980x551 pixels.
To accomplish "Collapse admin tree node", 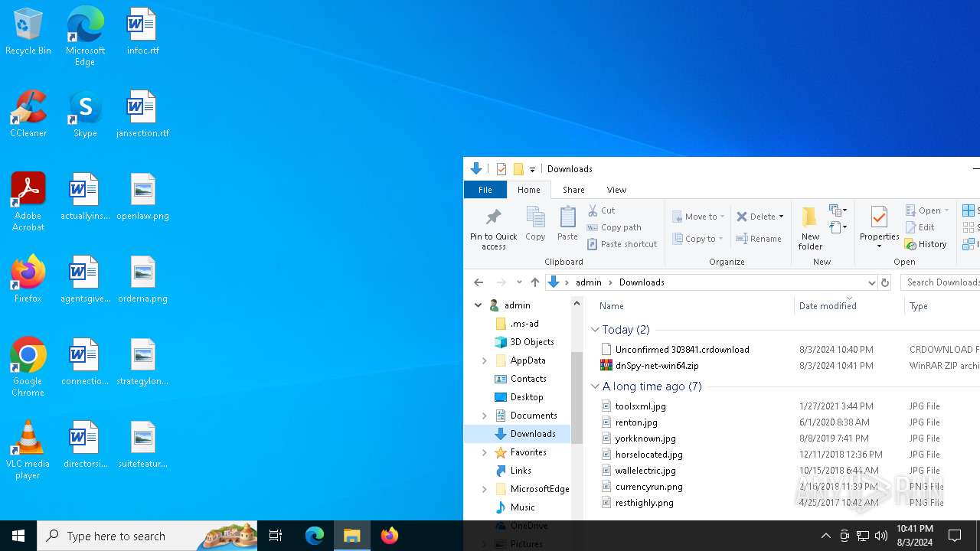I will (478, 305).
